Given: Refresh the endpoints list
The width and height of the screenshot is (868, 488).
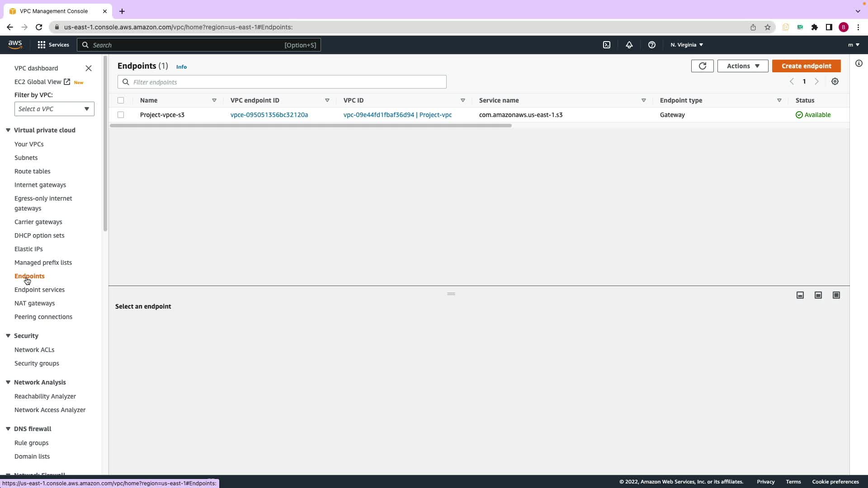Looking at the screenshot, I should coord(702,66).
